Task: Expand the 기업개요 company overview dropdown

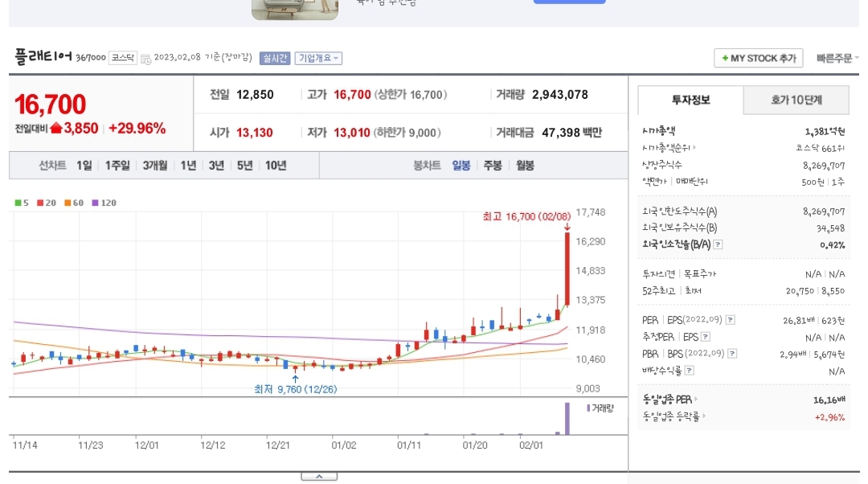Action: 318,58
